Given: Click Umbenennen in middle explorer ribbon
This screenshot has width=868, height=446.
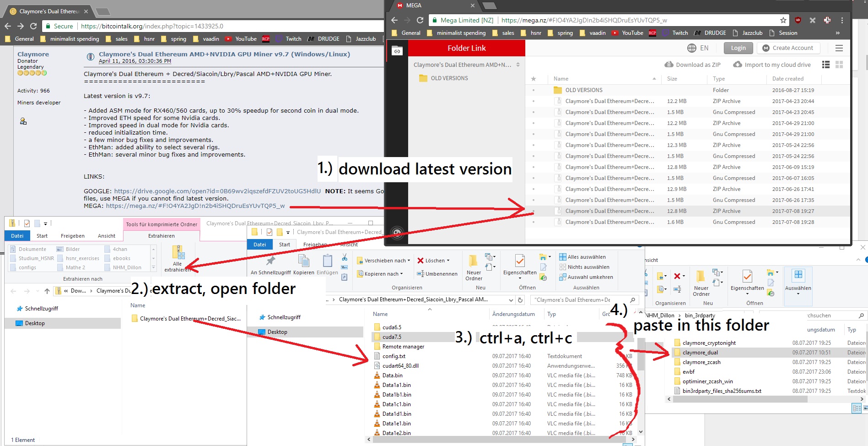Looking at the screenshot, I should click(x=437, y=274).
